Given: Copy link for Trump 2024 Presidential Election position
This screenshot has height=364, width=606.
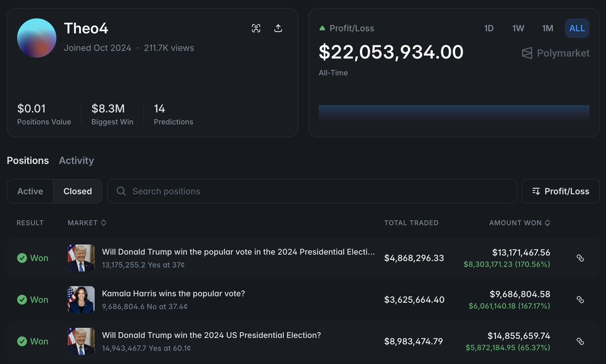Looking at the screenshot, I should pos(580,341).
